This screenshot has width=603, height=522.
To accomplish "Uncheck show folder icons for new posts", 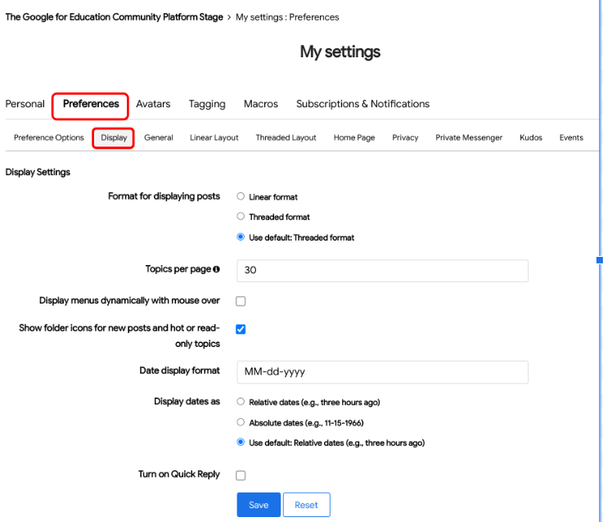I will point(241,329).
